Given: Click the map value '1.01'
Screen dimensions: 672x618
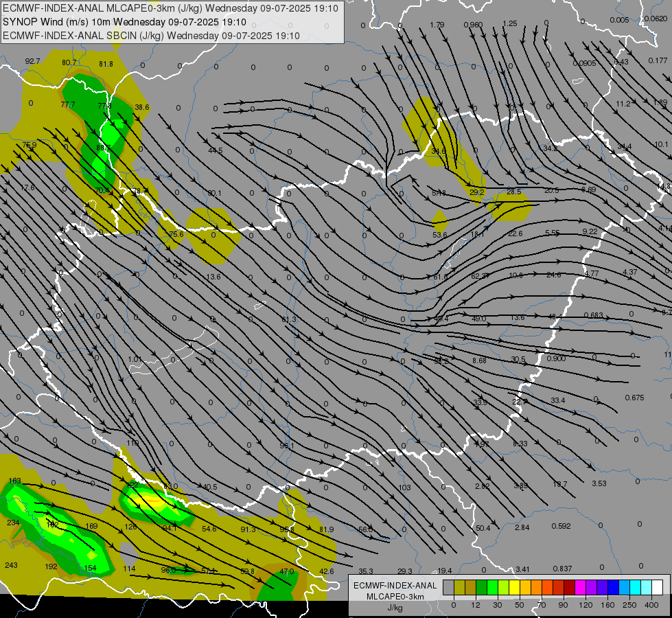Looking at the screenshot, I should (135, 359).
